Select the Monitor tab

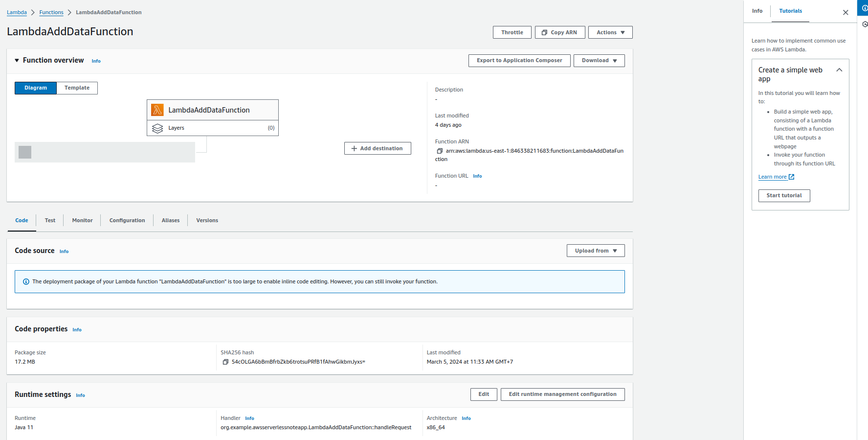point(82,221)
